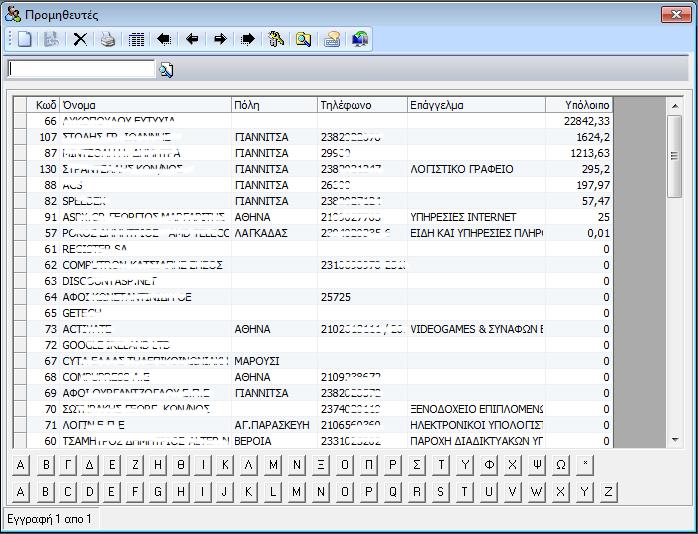Sort by Κωδ column header
The width and height of the screenshot is (698, 534).
point(43,105)
